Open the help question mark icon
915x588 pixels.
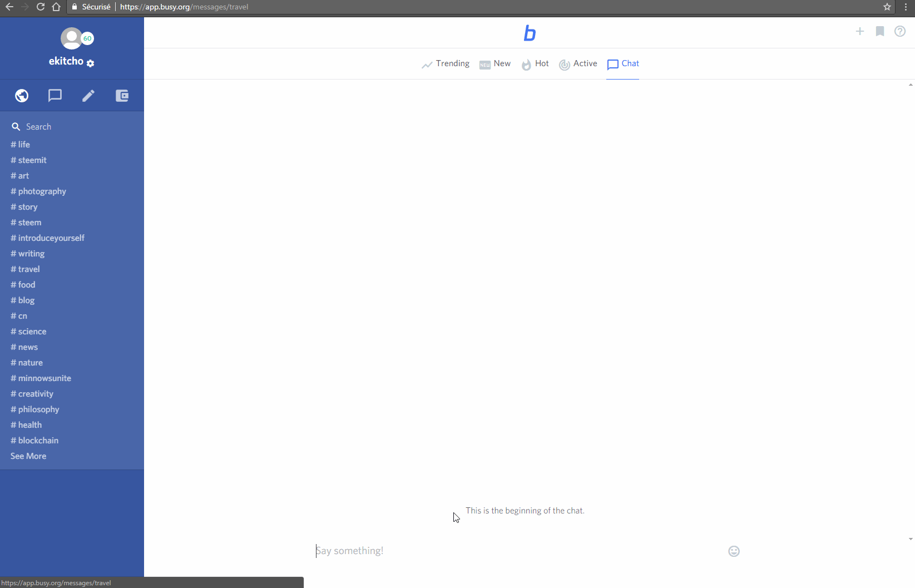(x=900, y=31)
